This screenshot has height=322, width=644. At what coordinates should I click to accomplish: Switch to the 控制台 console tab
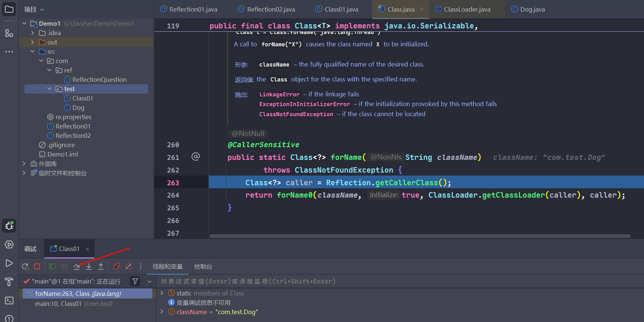(203, 266)
